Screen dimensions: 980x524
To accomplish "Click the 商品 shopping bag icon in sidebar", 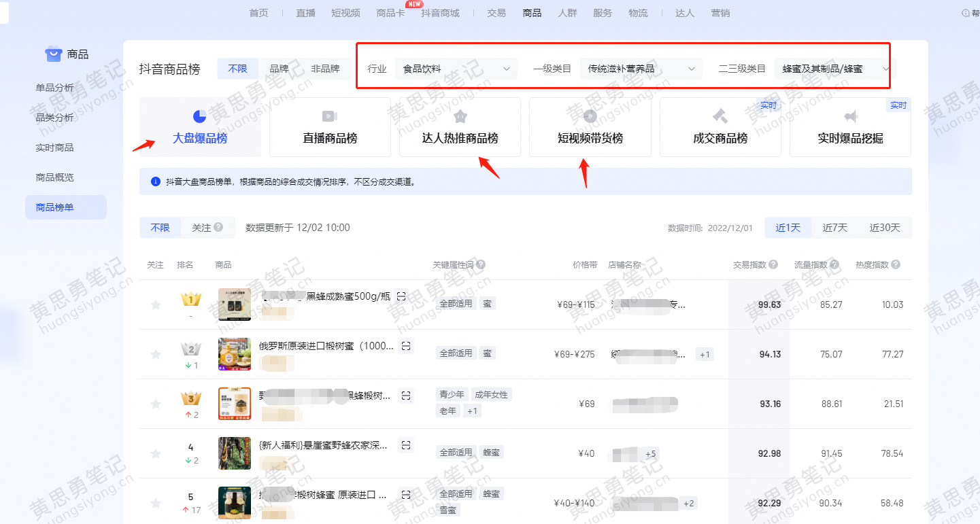I will (x=53, y=54).
